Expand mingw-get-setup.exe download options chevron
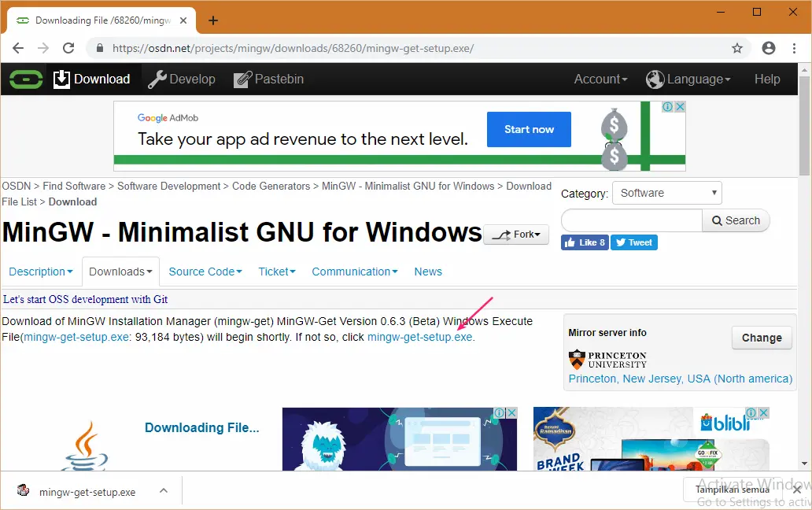The height and width of the screenshot is (510, 812). (164, 491)
